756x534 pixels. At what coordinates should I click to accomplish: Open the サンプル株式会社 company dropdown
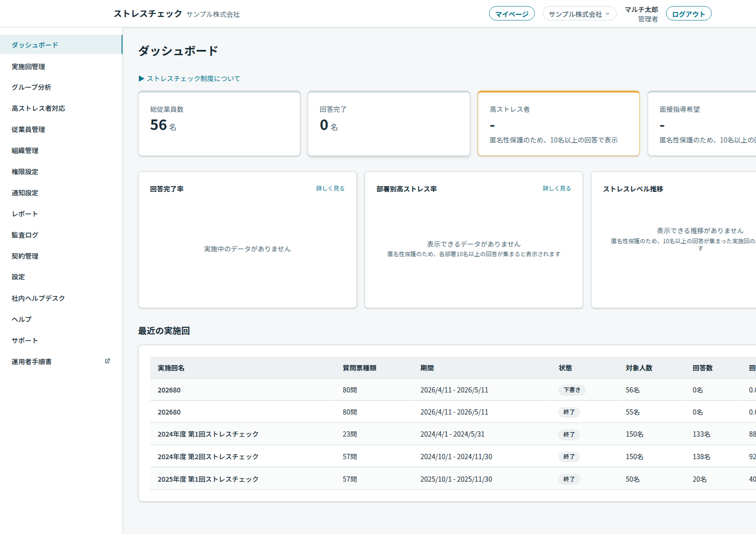[x=579, y=14]
